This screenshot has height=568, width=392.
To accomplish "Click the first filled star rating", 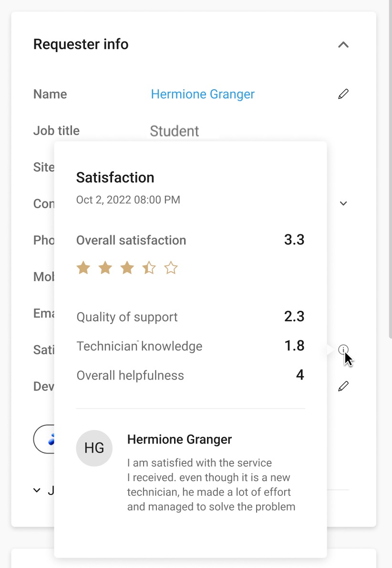I will [83, 268].
